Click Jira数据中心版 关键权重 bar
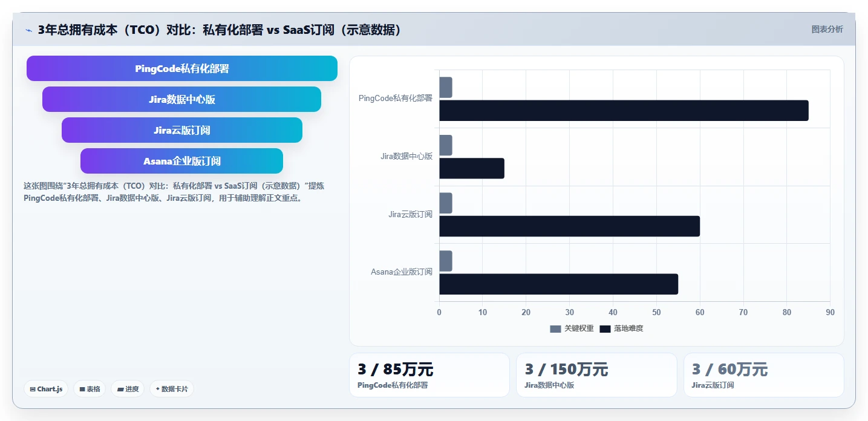The width and height of the screenshot is (868, 421). [446, 145]
